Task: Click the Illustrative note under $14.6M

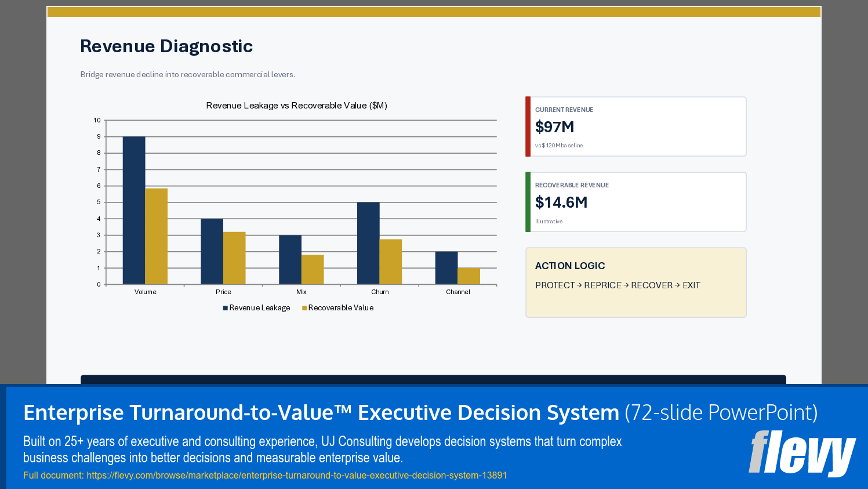Action: [x=549, y=222]
